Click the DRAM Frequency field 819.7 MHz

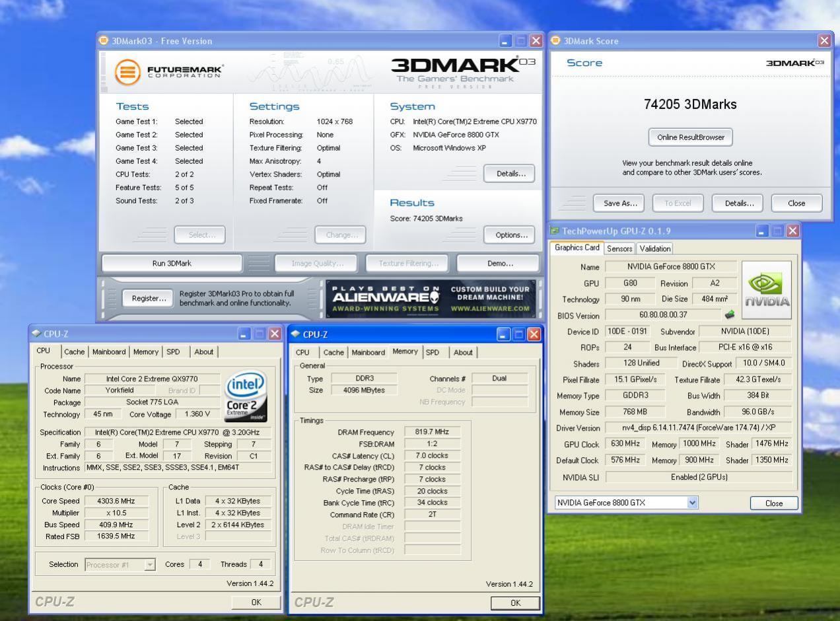433,432
